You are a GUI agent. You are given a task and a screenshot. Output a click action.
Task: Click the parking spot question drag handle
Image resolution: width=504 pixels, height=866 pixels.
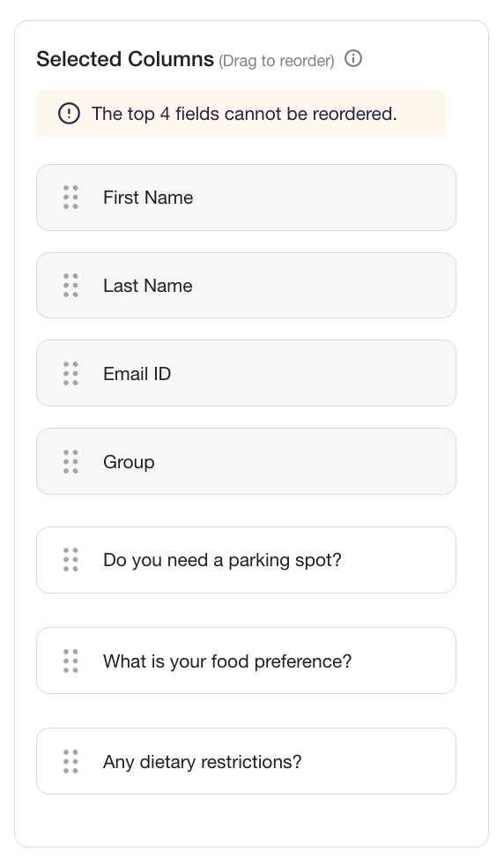[x=70, y=560]
